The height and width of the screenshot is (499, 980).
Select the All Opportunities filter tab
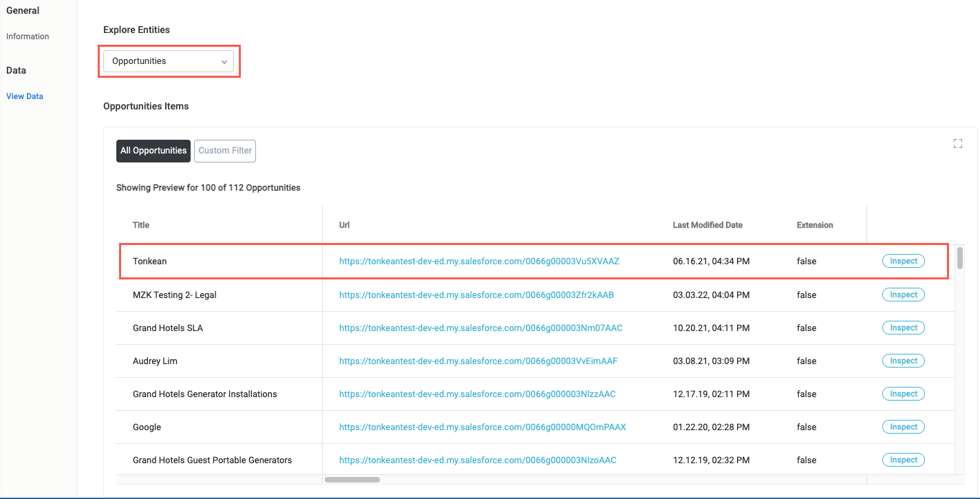[x=153, y=151]
